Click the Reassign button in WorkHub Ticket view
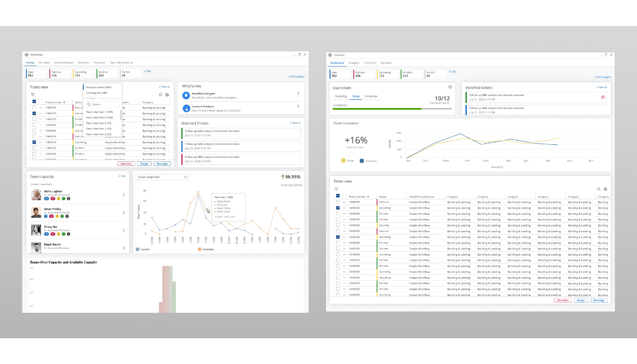The image size is (637, 364). click(x=162, y=164)
